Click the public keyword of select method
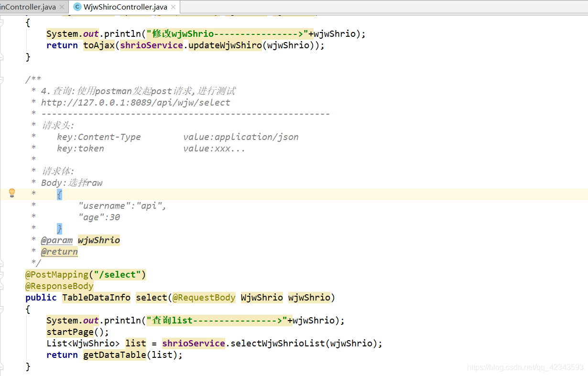Viewport: 588px width, 376px height. tap(41, 298)
